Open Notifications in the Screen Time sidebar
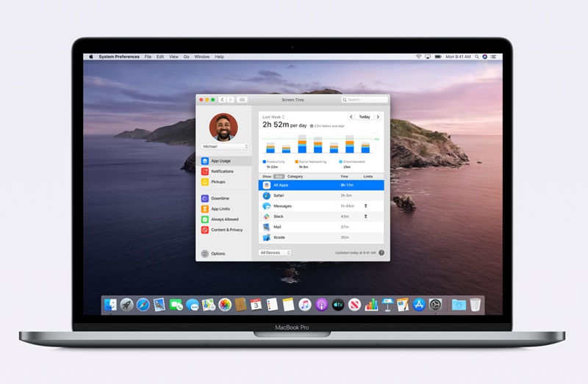This screenshot has width=588, height=384. tap(222, 171)
